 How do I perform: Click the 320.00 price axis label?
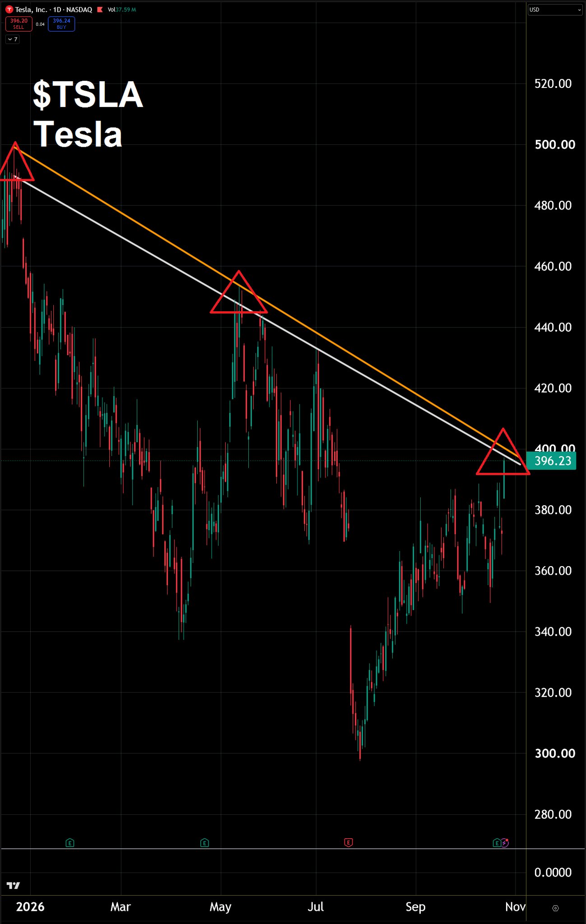click(x=553, y=693)
